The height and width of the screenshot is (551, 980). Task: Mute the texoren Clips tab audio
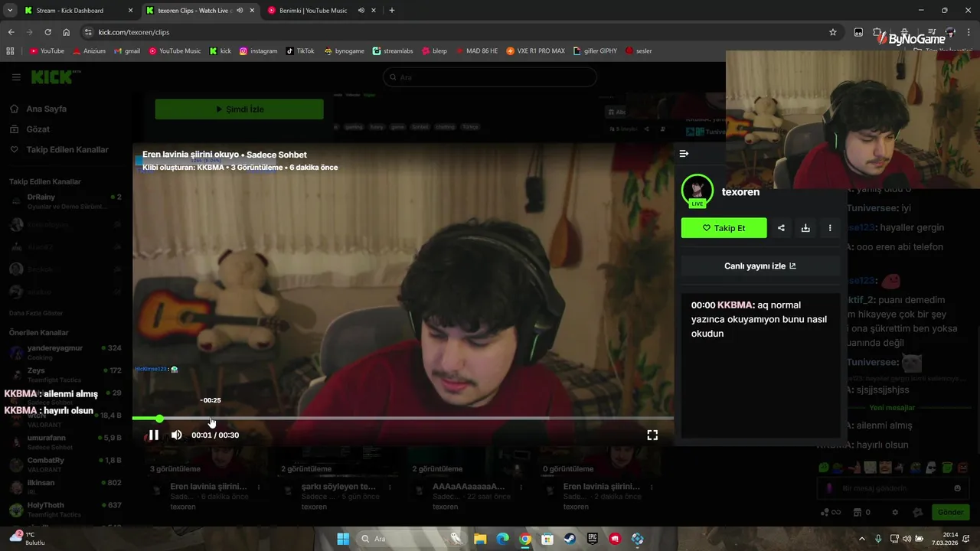pyautogui.click(x=240, y=11)
